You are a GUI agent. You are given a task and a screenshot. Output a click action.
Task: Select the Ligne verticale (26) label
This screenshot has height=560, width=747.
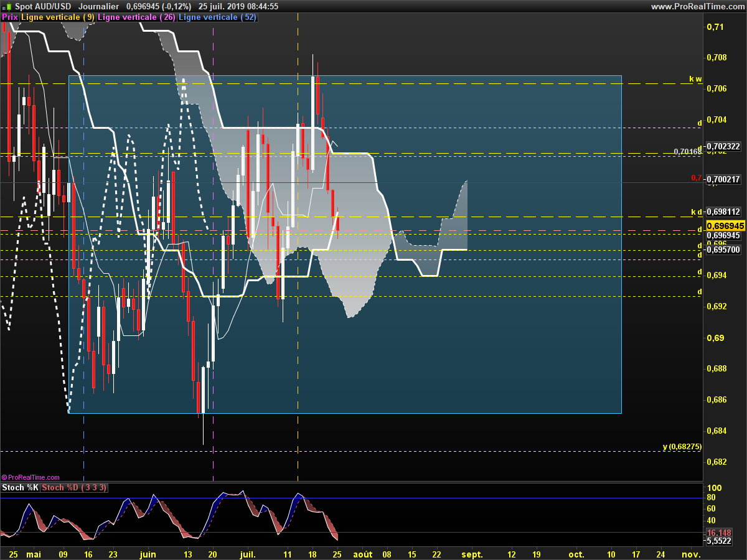137,17
